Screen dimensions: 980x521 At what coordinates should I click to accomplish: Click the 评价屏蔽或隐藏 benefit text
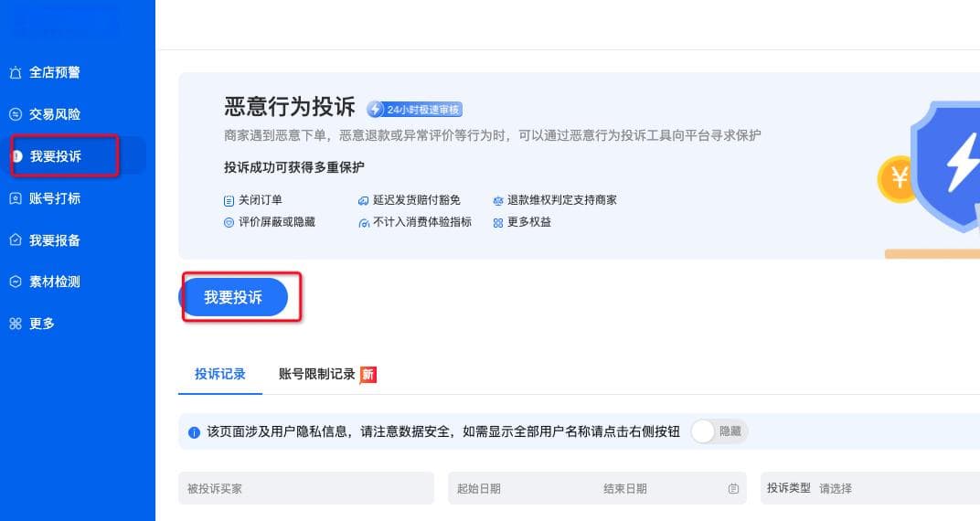pos(277,222)
